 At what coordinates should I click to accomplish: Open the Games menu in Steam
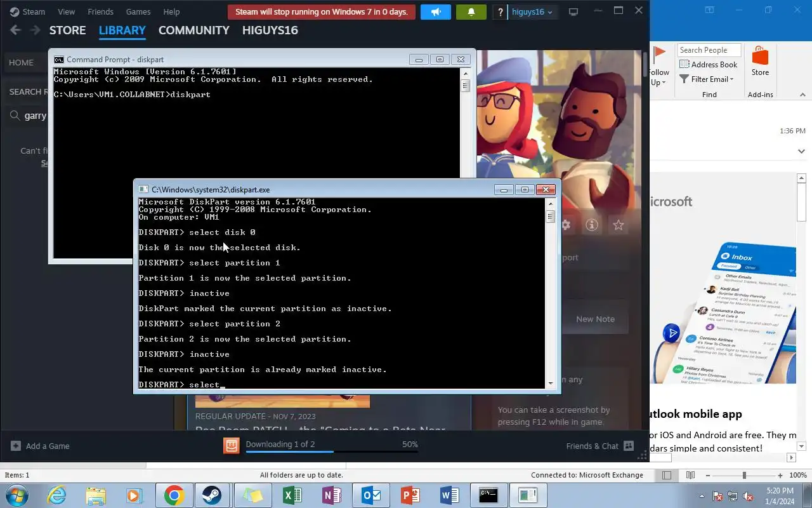click(138, 11)
